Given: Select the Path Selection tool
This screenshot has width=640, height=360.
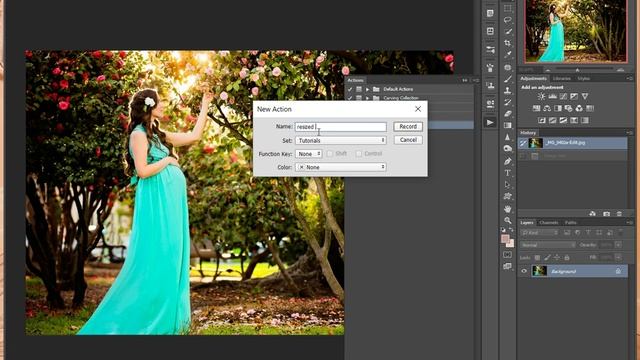Looking at the screenshot, I should tap(507, 184).
